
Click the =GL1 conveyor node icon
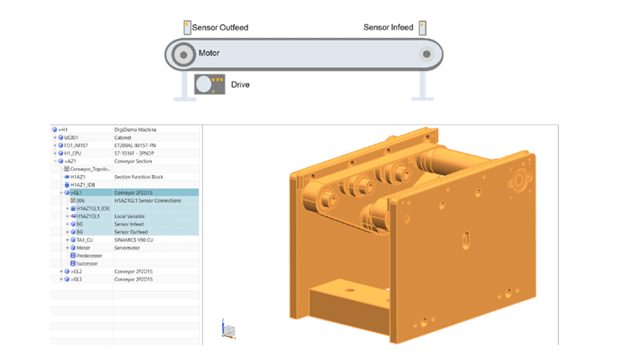(67, 193)
